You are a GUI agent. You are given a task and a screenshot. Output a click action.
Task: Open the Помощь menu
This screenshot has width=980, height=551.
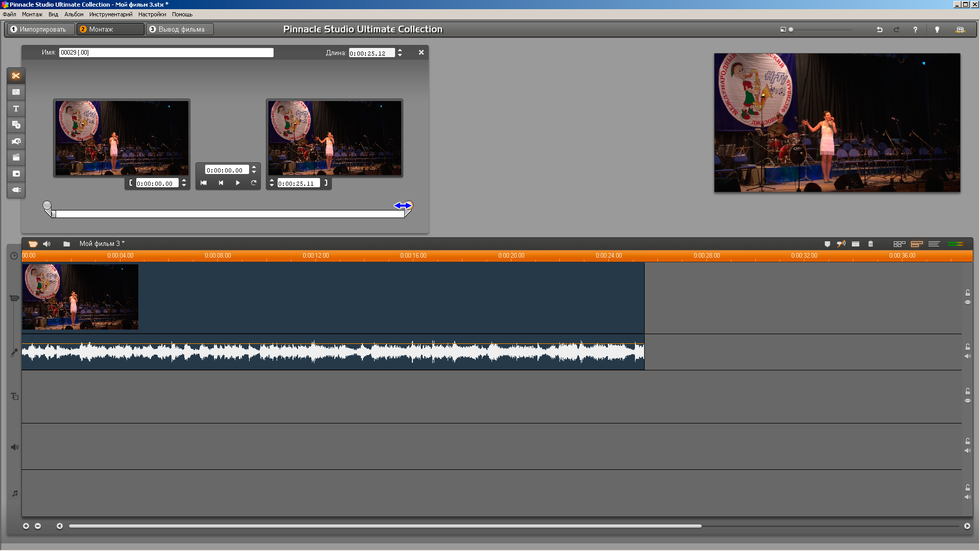click(182, 14)
